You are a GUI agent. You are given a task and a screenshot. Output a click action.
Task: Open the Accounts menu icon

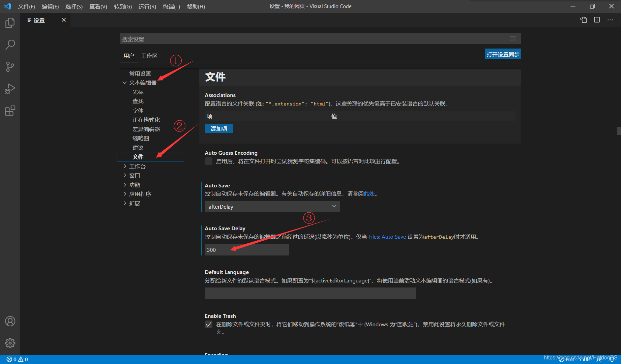click(x=10, y=321)
